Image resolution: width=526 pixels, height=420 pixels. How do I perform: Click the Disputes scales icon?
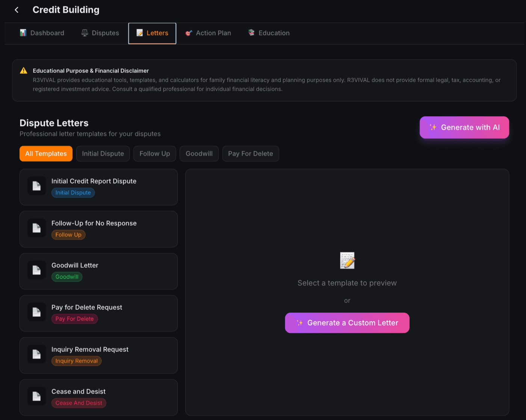pyautogui.click(x=85, y=33)
